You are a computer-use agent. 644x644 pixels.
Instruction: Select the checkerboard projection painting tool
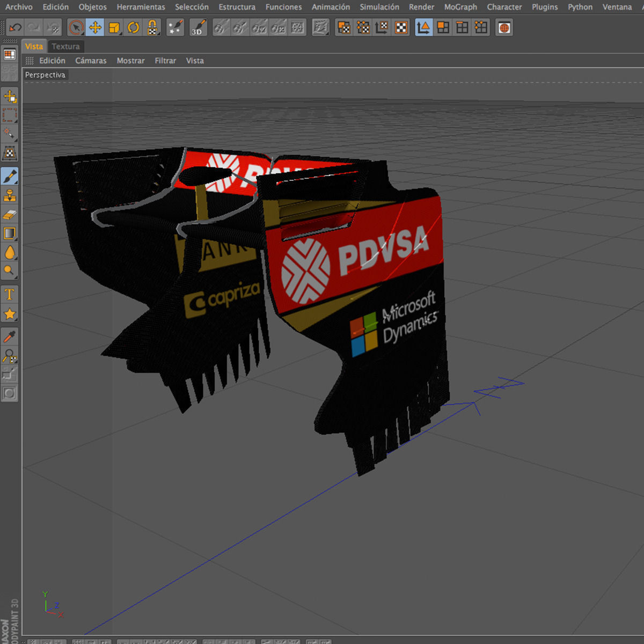10,153
